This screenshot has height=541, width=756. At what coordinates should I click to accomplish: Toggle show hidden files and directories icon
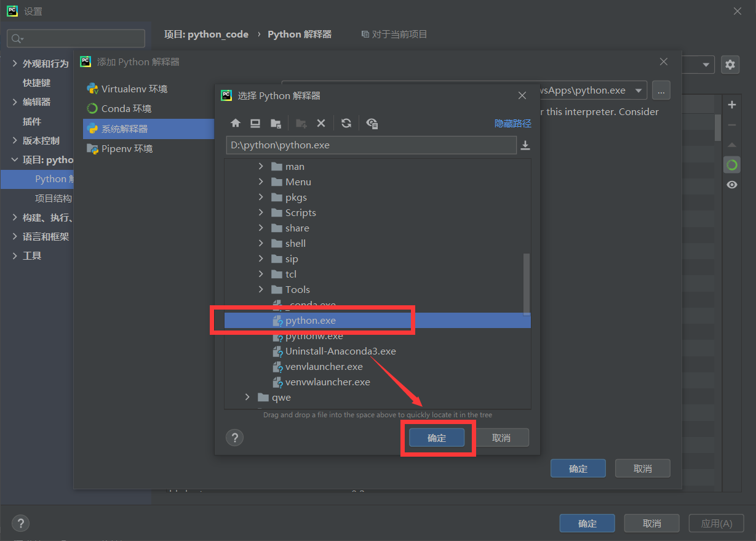(372, 123)
